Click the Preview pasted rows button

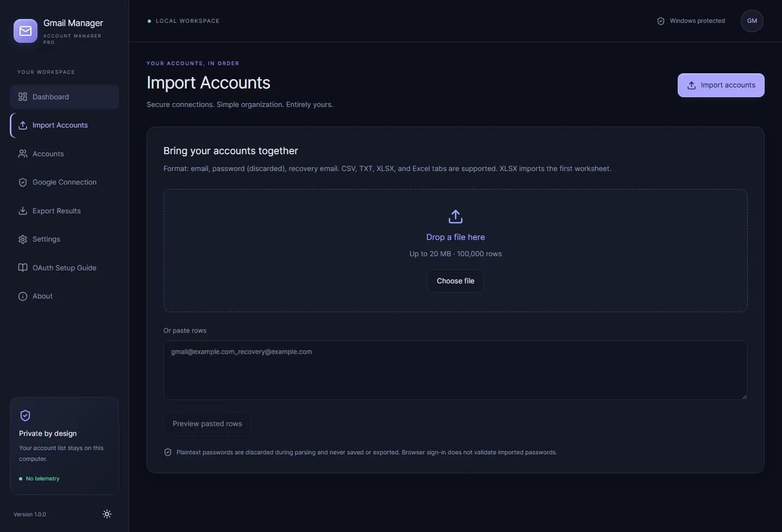(207, 424)
